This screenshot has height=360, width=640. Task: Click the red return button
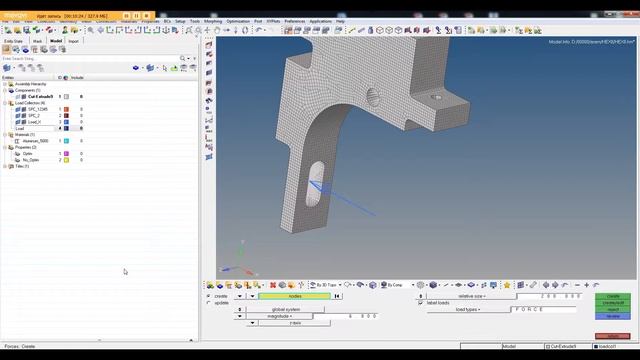[x=613, y=336]
